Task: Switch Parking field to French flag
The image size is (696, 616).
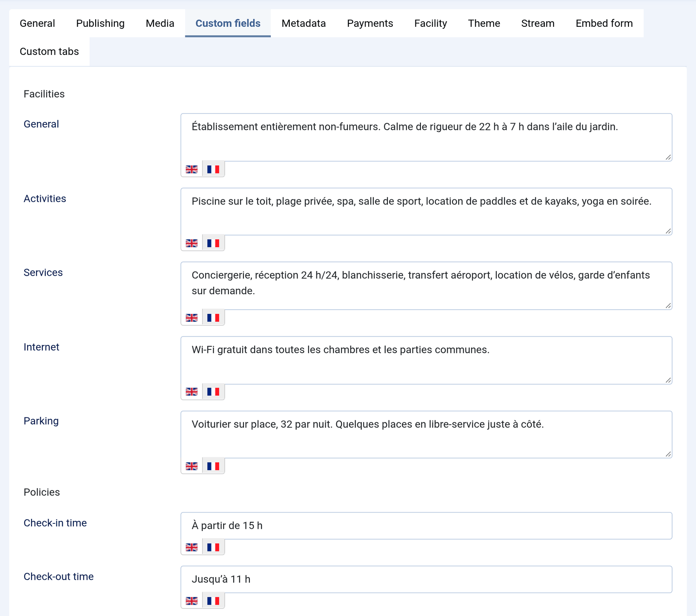Action: click(x=213, y=466)
